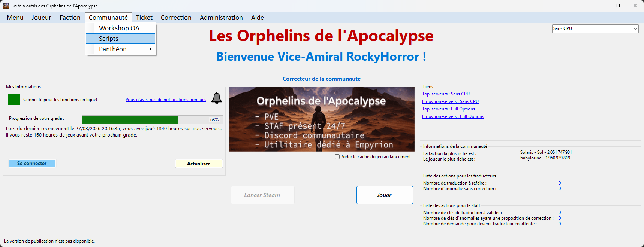Image resolution: width=644 pixels, height=247 pixels.
Task: Click the notification bell icon
Action: point(217,98)
